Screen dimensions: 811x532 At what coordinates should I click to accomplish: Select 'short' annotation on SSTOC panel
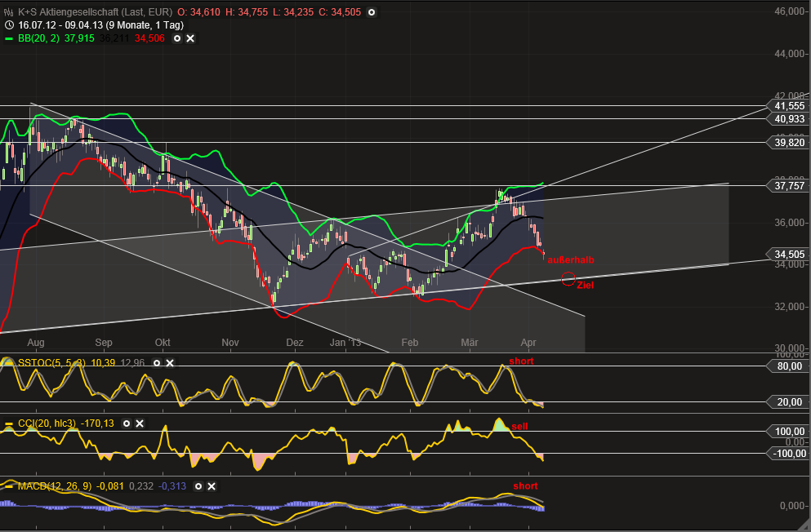[521, 361]
